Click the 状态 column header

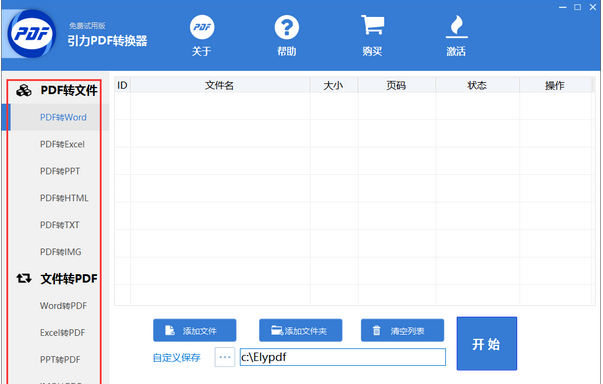(x=477, y=85)
